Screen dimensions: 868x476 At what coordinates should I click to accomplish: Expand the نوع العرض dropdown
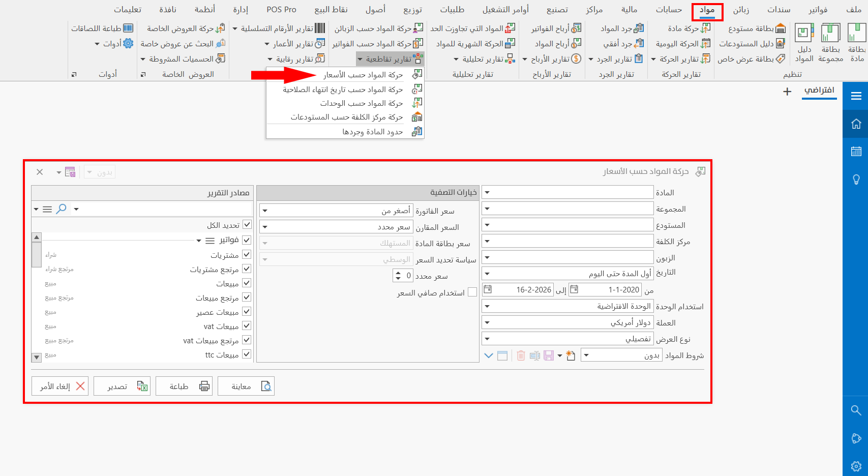click(x=487, y=338)
